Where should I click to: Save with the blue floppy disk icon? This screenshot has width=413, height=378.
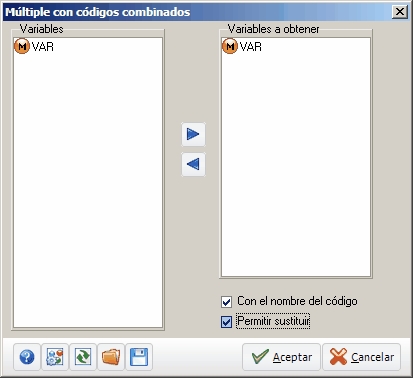[139, 357]
